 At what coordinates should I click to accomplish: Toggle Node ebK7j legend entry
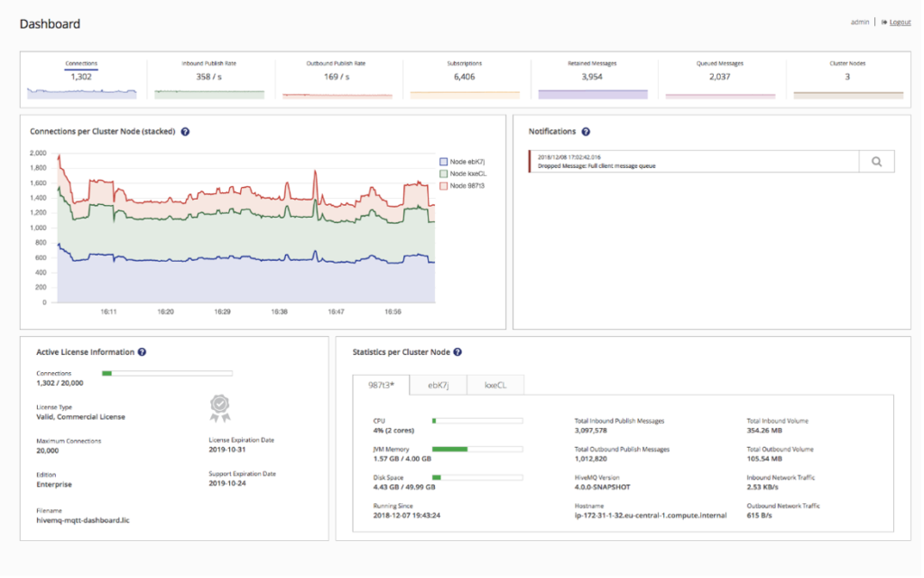(462, 162)
